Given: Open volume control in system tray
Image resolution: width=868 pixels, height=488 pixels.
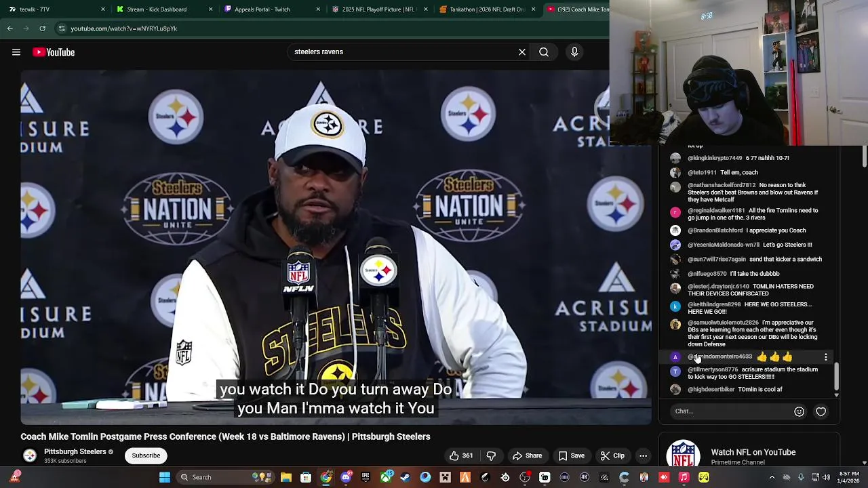Looking at the screenshot, I should click(x=826, y=477).
